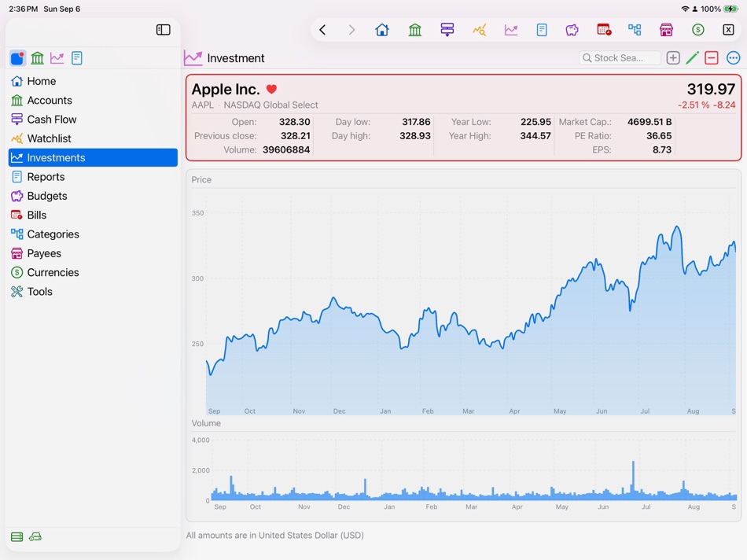
Task: Click the Year Low value 225.95
Action: (x=535, y=122)
